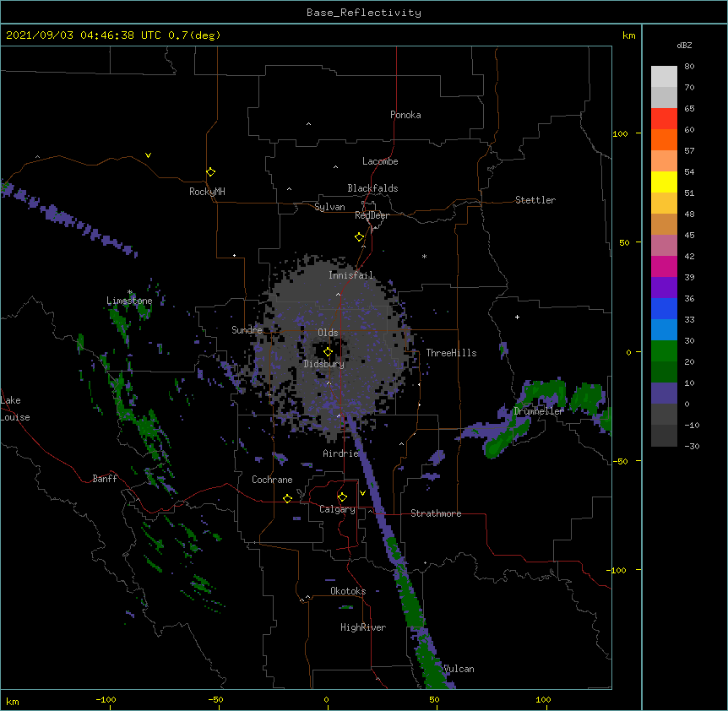
Task: Click the Calgary city label
Action: click(337, 509)
